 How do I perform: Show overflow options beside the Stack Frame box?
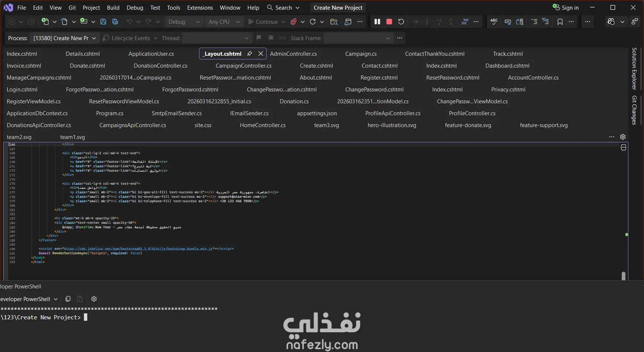(400, 38)
